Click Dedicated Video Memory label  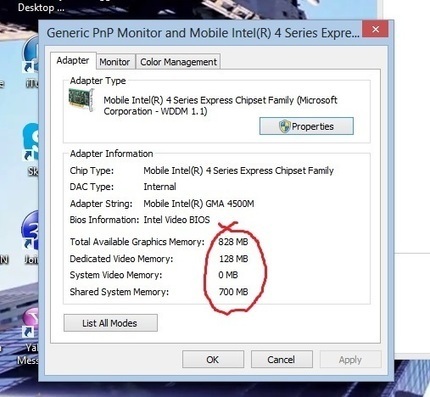coord(121,259)
